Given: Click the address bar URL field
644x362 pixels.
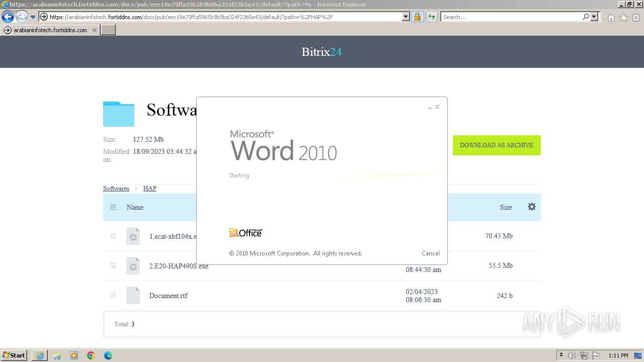Looking at the screenshot, I should 220,17.
